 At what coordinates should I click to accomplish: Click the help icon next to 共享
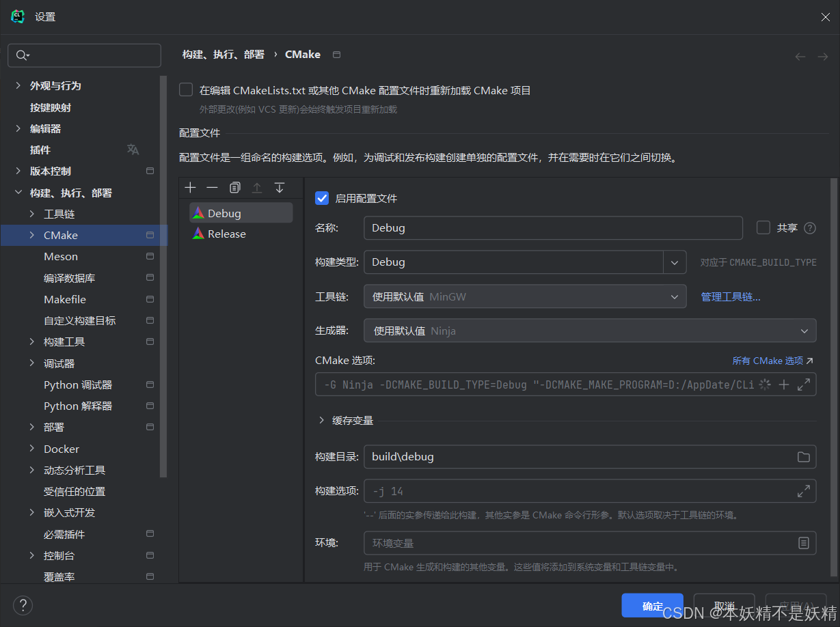pos(810,228)
